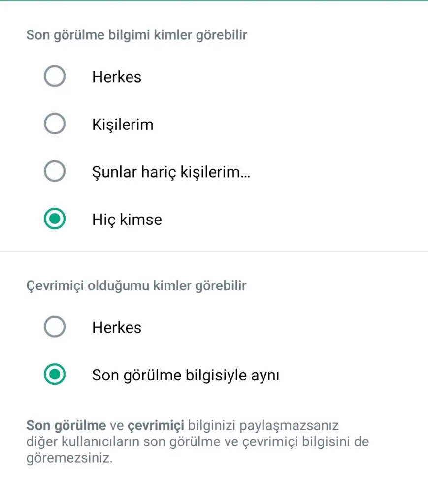The width and height of the screenshot is (428, 504).
Task: Pick the Şunlar hariç kişilerim radio circle
Action: click(54, 172)
